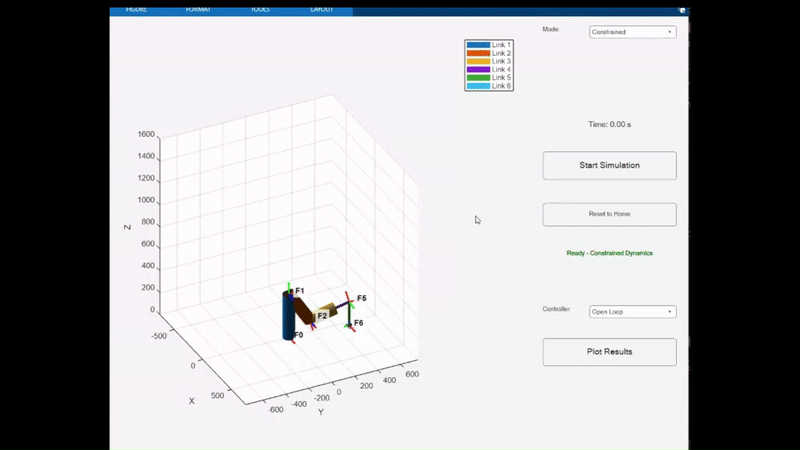Click the F2 frame label
Viewport: 800px width, 450px height.
322,316
